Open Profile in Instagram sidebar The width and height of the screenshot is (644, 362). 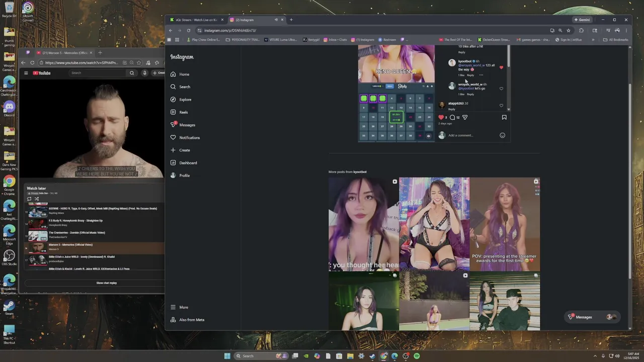pyautogui.click(x=180, y=175)
